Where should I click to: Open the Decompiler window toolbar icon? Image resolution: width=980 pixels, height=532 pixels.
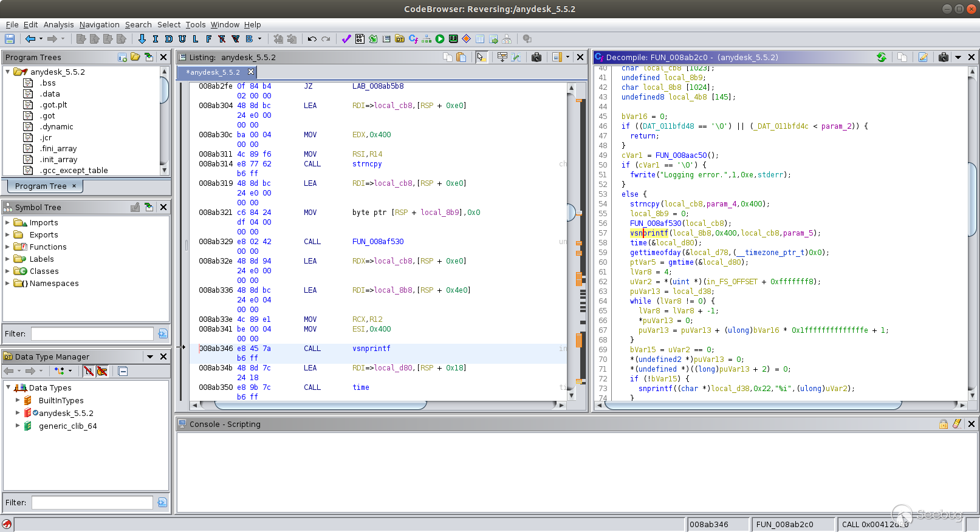click(x=413, y=39)
